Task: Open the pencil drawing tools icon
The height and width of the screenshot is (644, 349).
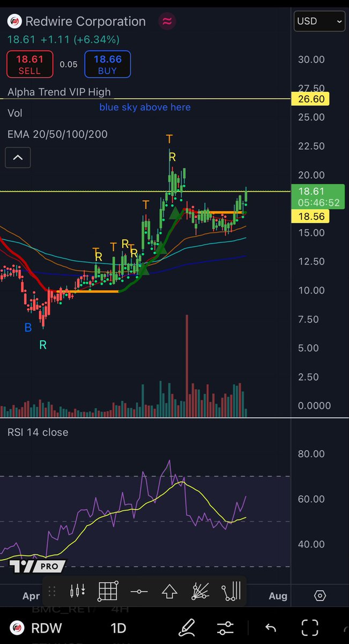Action: (x=187, y=627)
